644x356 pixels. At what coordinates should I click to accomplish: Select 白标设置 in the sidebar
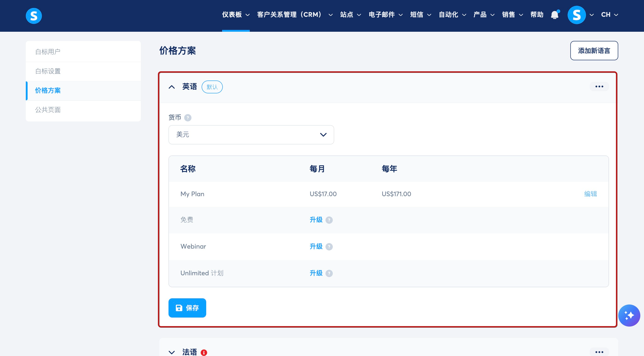[48, 71]
